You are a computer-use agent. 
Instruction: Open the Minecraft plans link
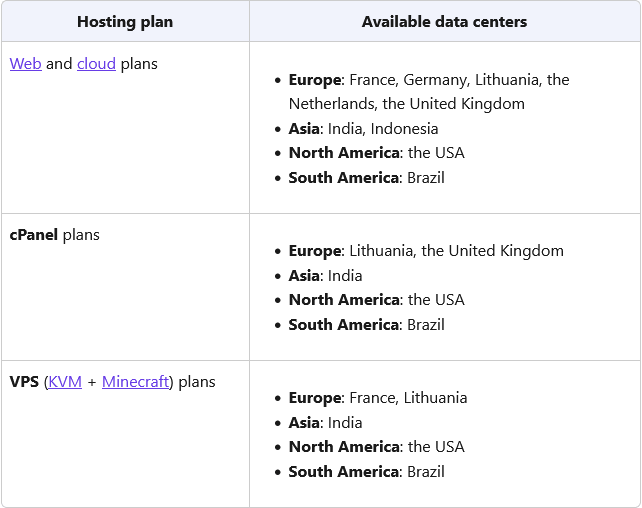[x=135, y=382]
